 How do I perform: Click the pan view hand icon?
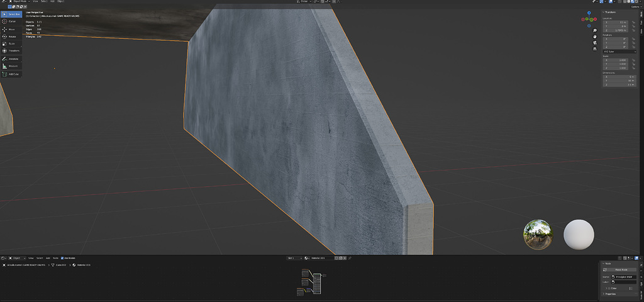pyautogui.click(x=595, y=36)
